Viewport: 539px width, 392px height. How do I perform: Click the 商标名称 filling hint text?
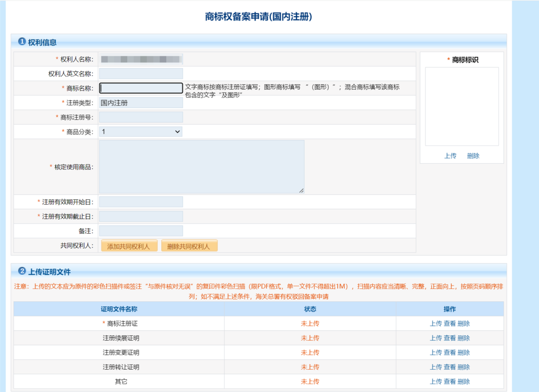[292, 91]
